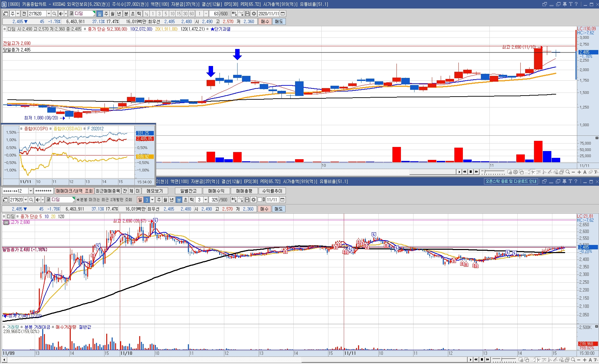Open '수익률추이' tab

272,191
